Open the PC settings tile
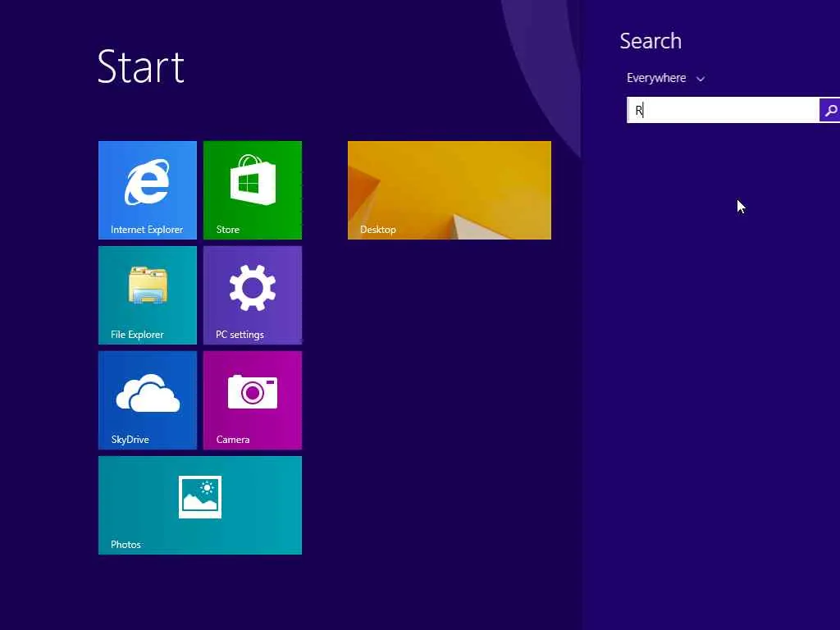 [253, 295]
